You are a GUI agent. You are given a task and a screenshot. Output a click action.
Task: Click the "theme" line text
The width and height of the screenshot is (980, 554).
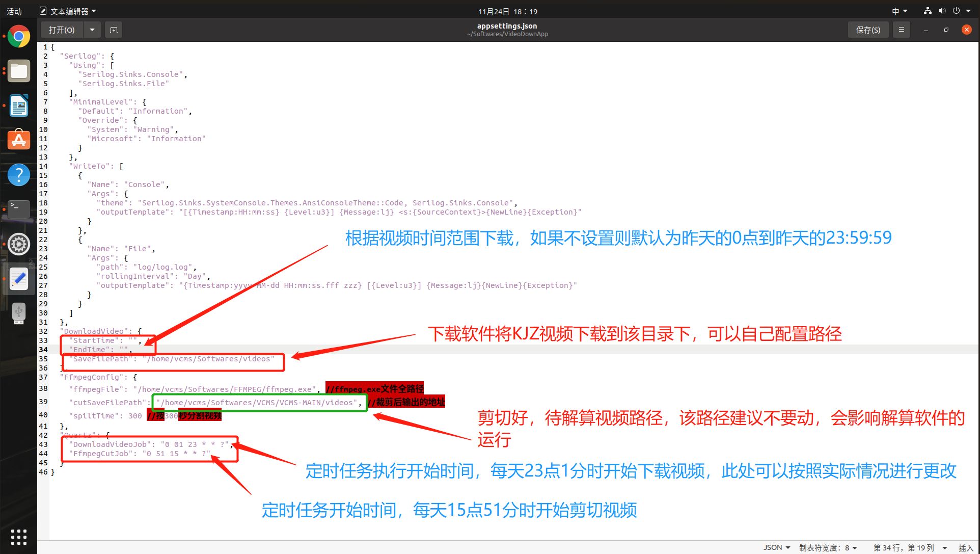[307, 203]
